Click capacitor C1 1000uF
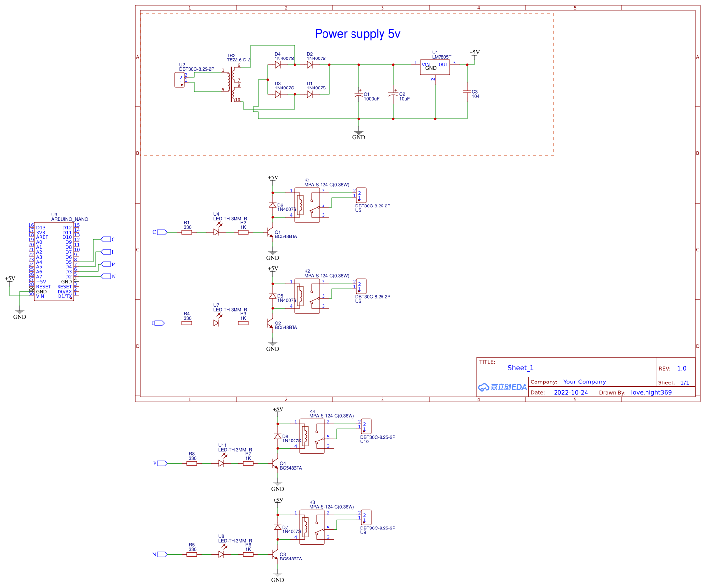Image resolution: width=705 pixels, height=588 pixels. 359,95
